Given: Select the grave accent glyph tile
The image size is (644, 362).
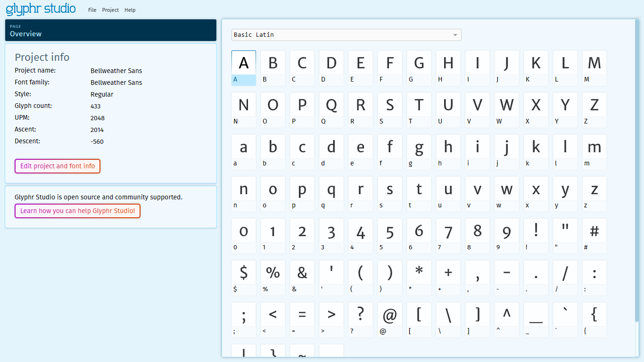Looking at the screenshot, I should 565,320.
